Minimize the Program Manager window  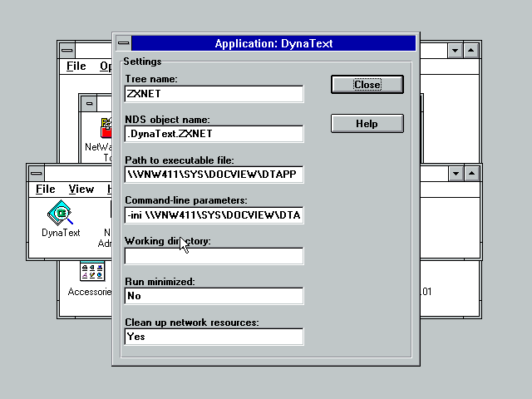point(455,51)
